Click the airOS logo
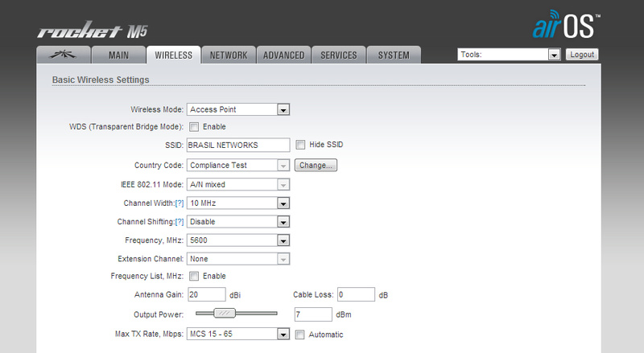The width and height of the screenshot is (644, 353). click(x=566, y=25)
